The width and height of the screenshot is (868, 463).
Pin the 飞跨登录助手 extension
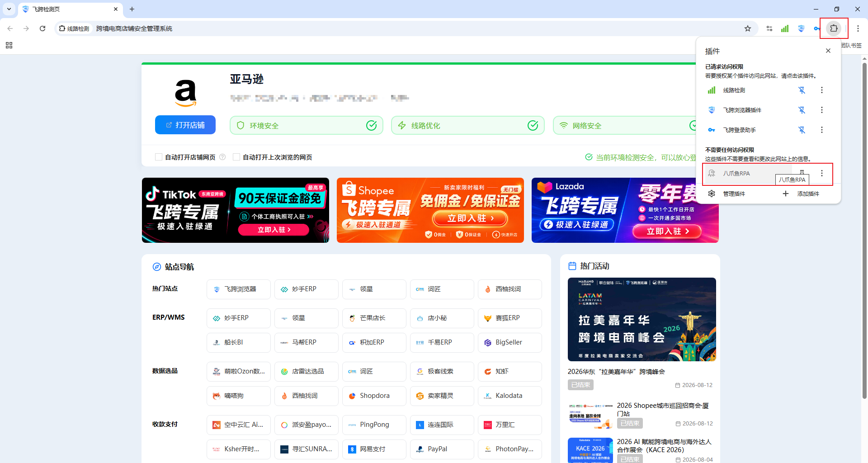click(x=802, y=130)
